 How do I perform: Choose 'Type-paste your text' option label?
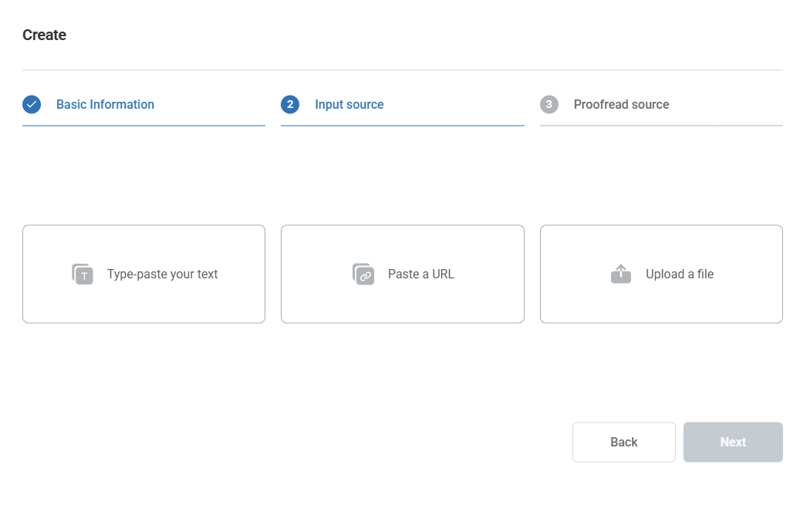(162, 274)
